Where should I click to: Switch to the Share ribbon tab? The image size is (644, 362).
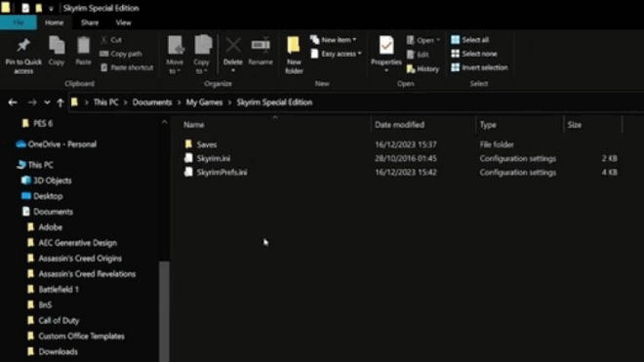tap(90, 22)
